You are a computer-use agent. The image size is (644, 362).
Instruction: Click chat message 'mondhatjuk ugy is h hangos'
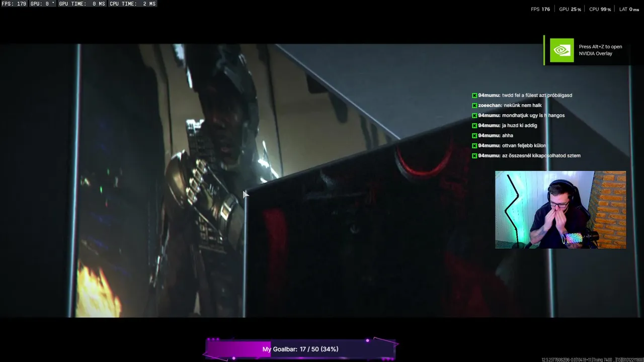(x=533, y=115)
